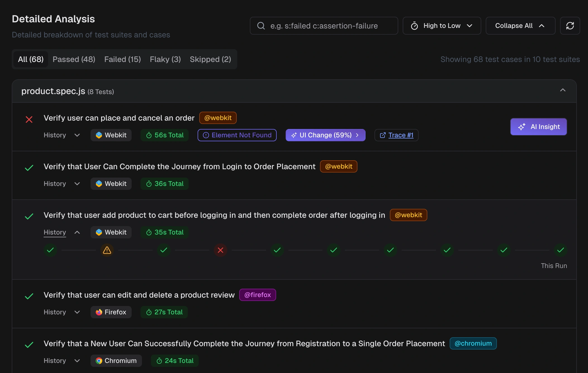The image size is (588, 373).
Task: Click the red X failure icon beside the order test
Action: tap(29, 119)
